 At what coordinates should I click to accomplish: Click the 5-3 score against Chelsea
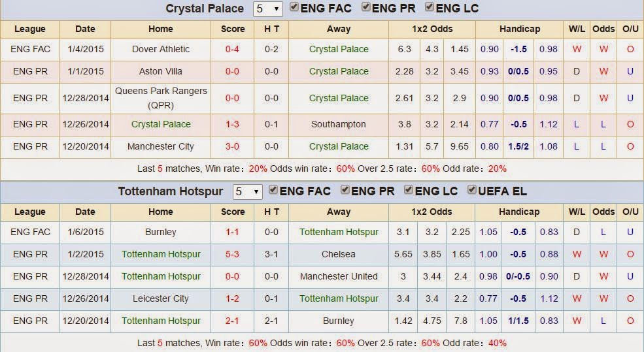click(232, 254)
